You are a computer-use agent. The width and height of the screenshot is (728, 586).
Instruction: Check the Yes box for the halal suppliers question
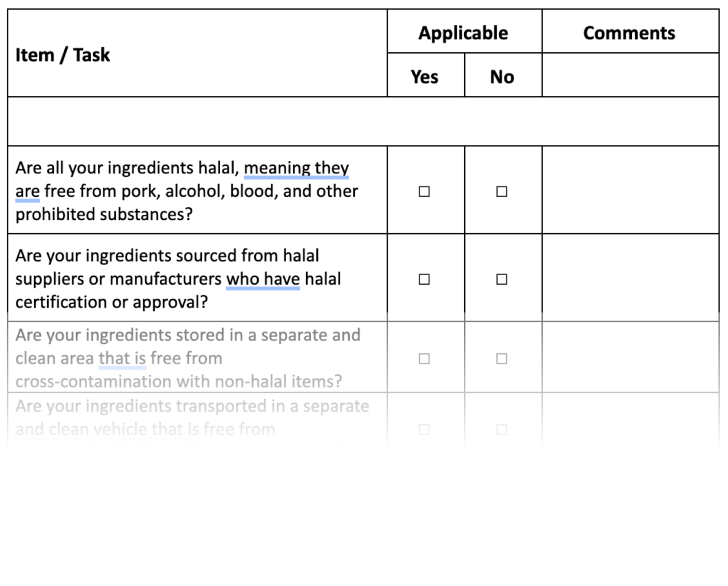424,279
